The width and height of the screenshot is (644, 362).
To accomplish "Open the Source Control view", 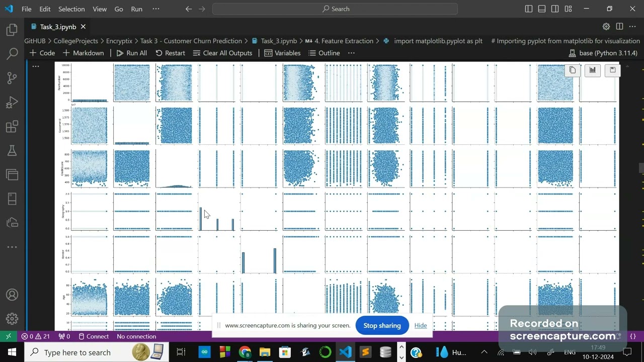I will pyautogui.click(x=12, y=78).
